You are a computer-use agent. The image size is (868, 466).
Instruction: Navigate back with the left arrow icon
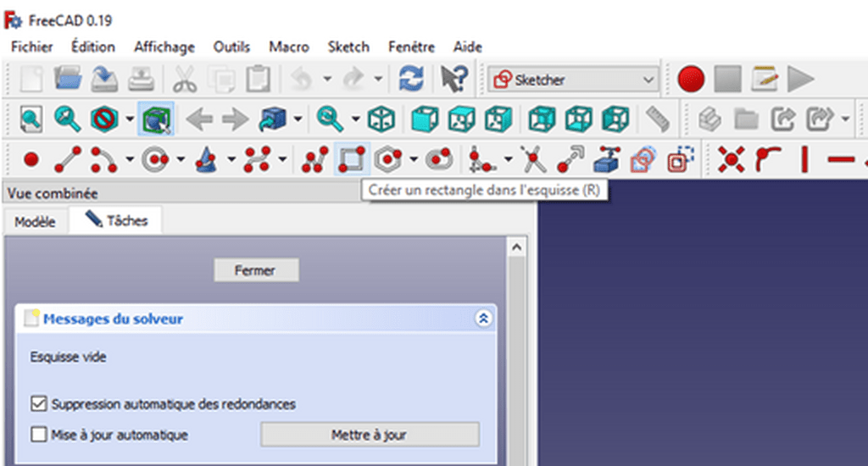point(199,119)
